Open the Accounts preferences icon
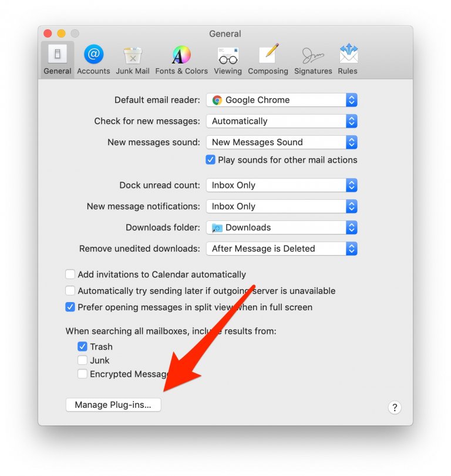Screen dimensions: 451x476 pyautogui.click(x=93, y=54)
